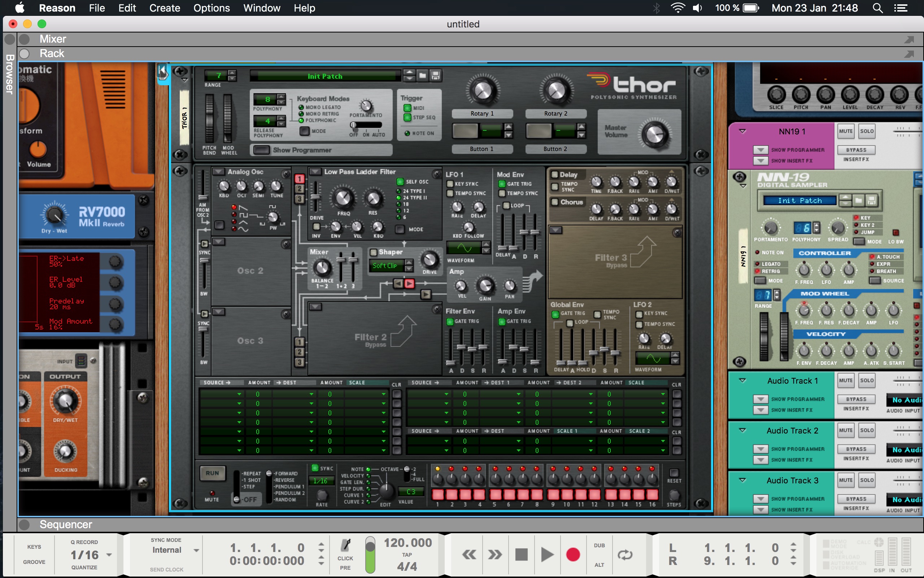Click the fast forward transport button
Viewport: 924px width, 578px height.
tap(495, 554)
